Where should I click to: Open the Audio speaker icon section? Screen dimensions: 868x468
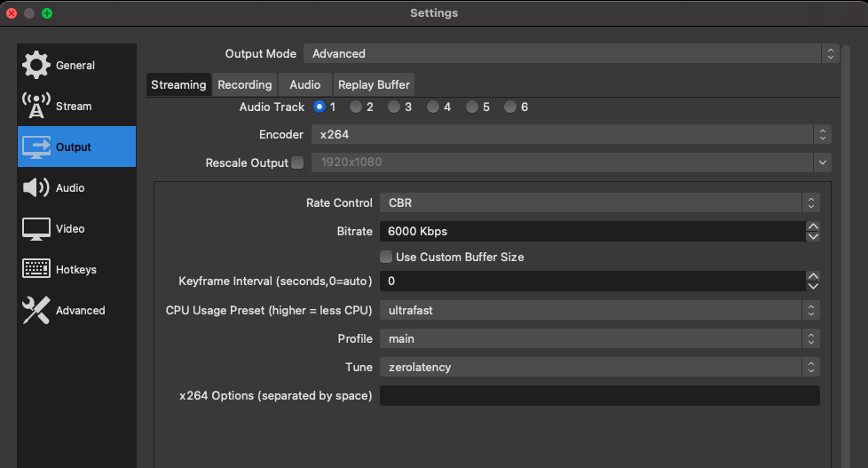point(36,187)
